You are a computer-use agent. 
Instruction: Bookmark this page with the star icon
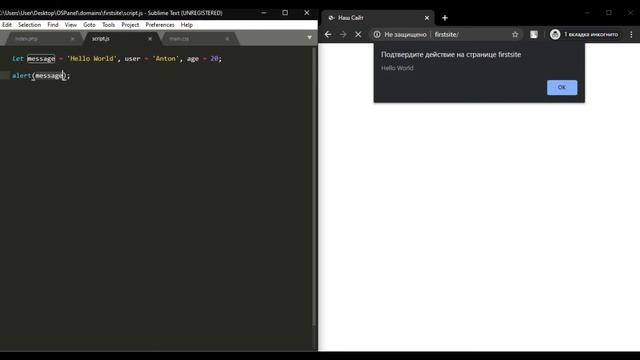point(515,35)
